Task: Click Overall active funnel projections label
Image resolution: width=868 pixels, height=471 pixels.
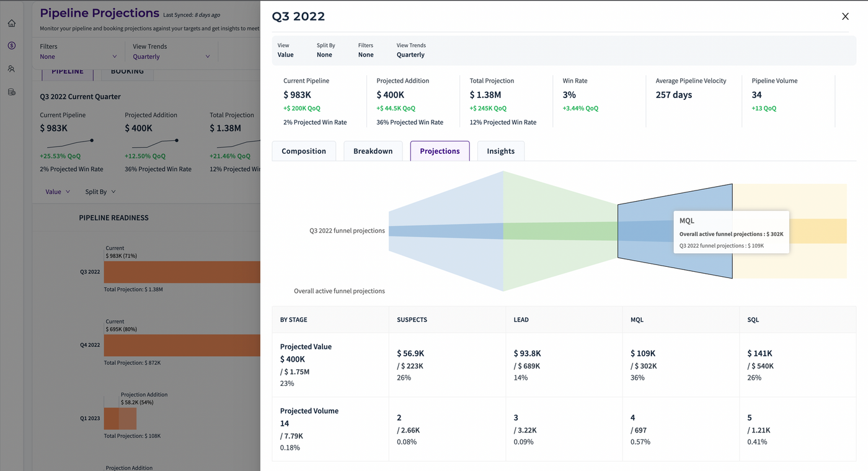Action: click(x=339, y=291)
